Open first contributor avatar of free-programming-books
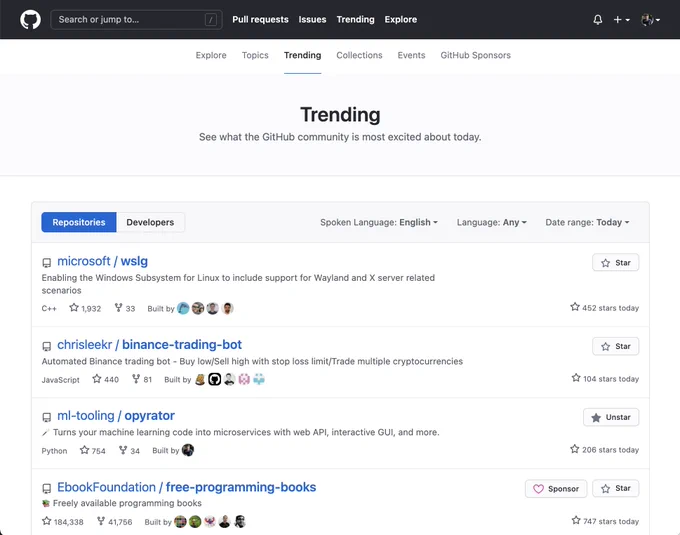The height and width of the screenshot is (535, 680). pos(180,522)
